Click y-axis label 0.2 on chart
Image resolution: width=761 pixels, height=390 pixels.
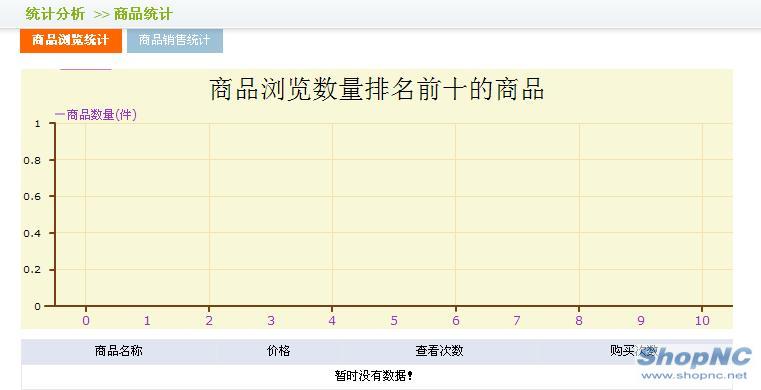point(32,270)
